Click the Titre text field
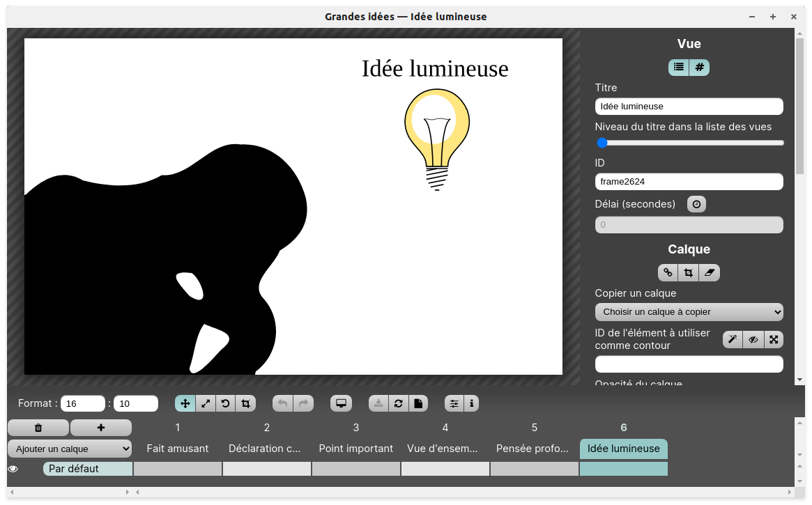The image size is (812, 505). 689,107
